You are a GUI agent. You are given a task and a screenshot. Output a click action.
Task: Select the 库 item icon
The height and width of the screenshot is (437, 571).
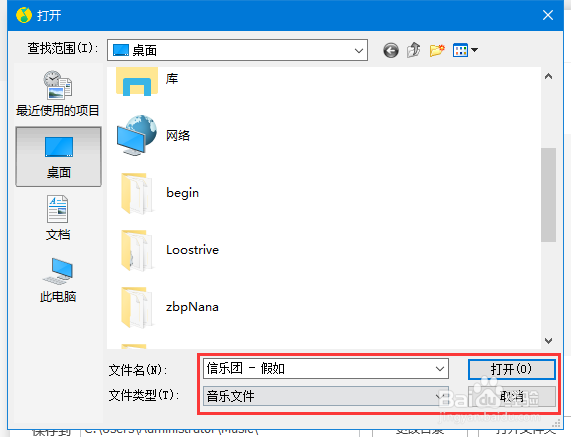(137, 81)
